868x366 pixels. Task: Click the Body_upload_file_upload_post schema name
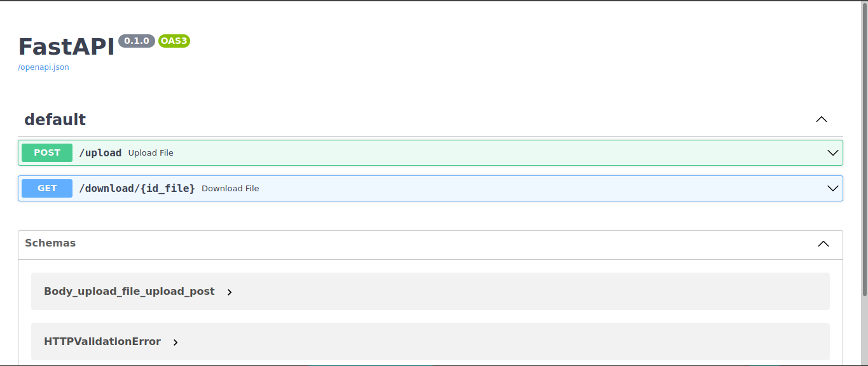tap(129, 292)
